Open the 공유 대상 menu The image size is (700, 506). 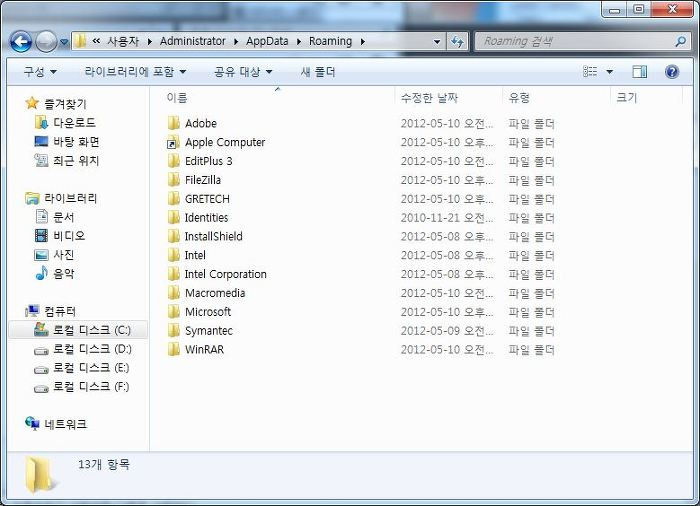[x=243, y=71]
